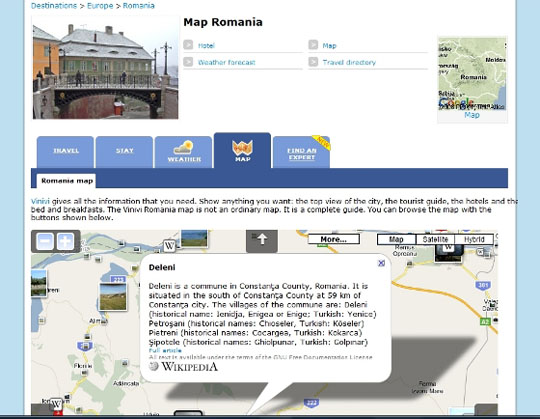Open the Wikipedia marker above the popup

(169, 246)
